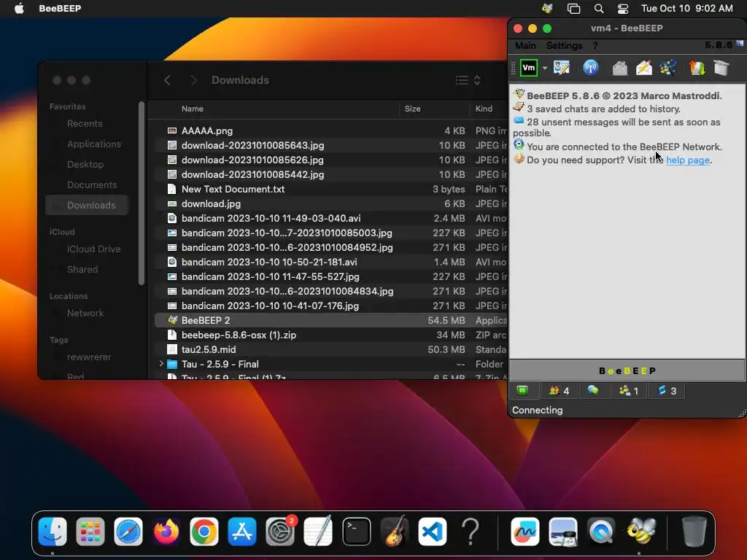The width and height of the screenshot is (747, 560).
Task: Select Recents in Finder sidebar
Action: pyautogui.click(x=85, y=123)
